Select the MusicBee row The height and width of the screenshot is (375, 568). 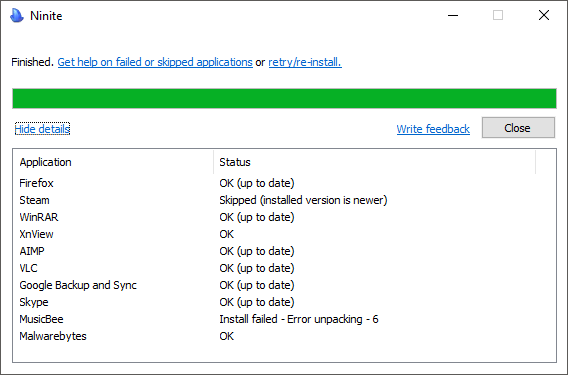284,319
